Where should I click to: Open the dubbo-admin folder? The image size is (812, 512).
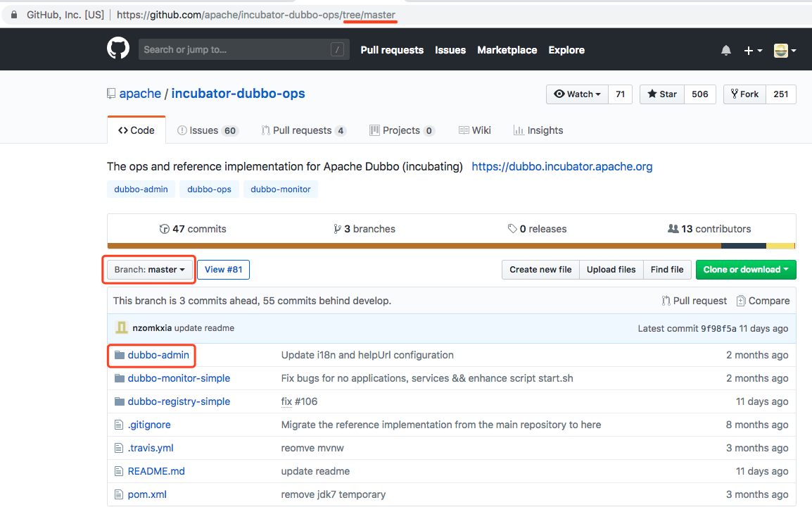(x=158, y=355)
